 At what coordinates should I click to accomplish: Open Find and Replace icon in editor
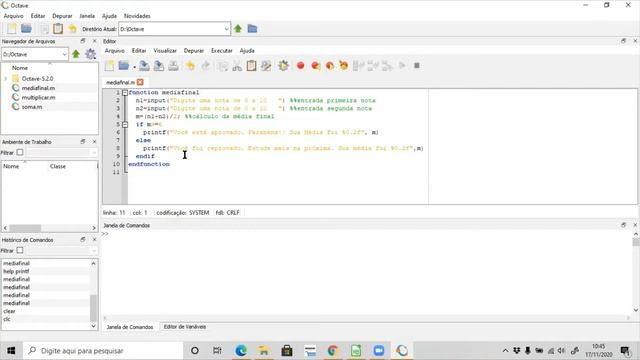(266, 66)
